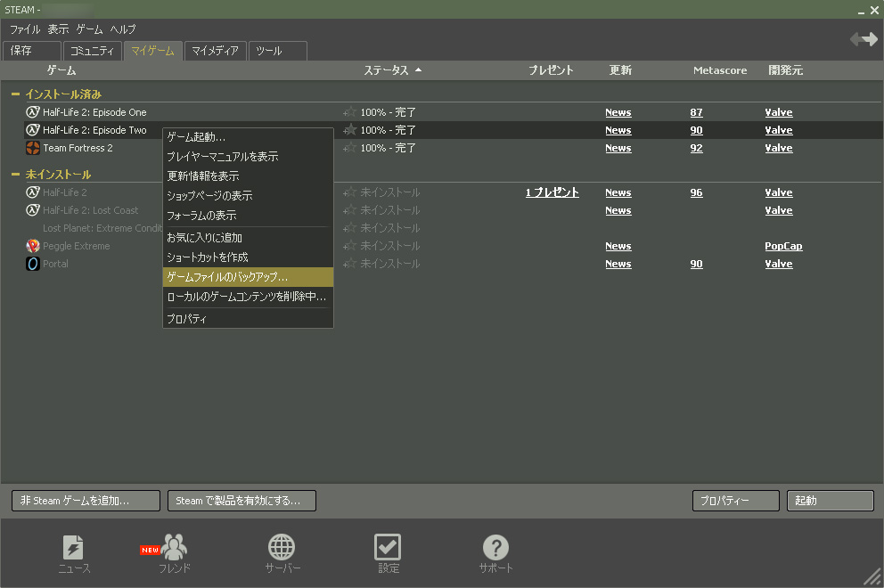Choose ゲームファイルのバックアップ... in context menu
884x588 pixels.
click(248, 277)
